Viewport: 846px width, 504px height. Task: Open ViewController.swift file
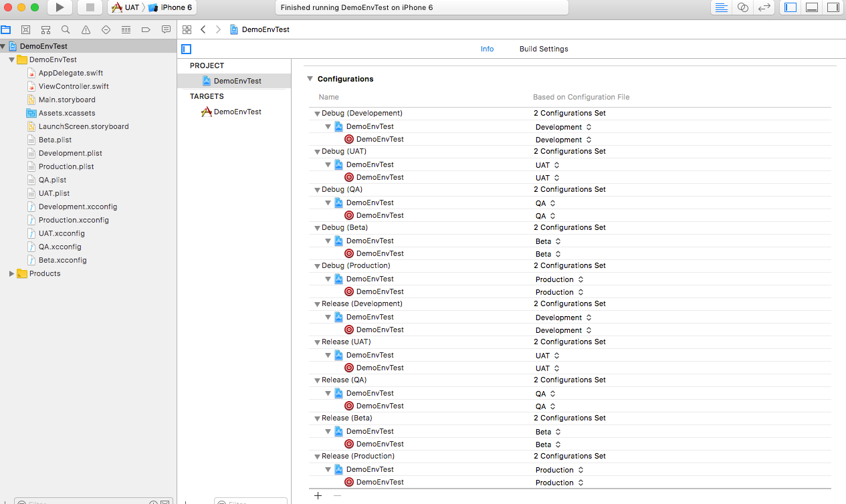[x=74, y=86]
